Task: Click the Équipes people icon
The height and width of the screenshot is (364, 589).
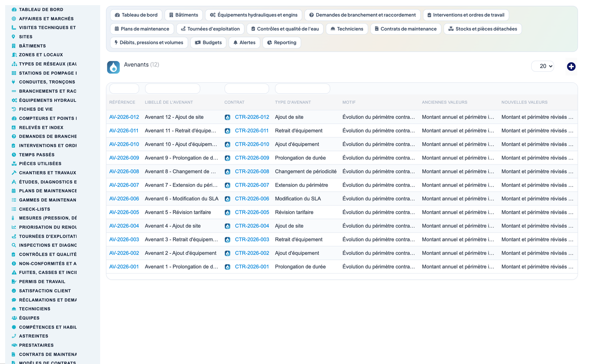Action: pos(14,318)
